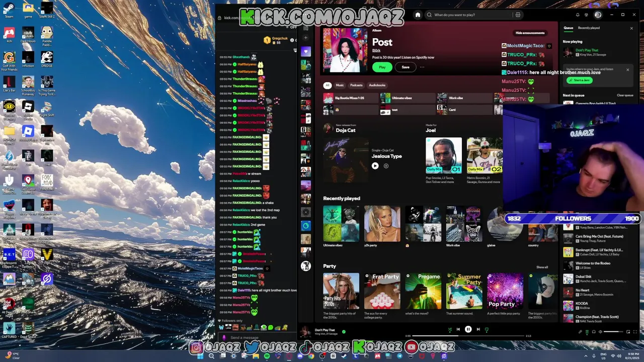The height and width of the screenshot is (362, 644).
Task: Toggle saved checkmark for Don't Play That
Action: click(x=344, y=332)
